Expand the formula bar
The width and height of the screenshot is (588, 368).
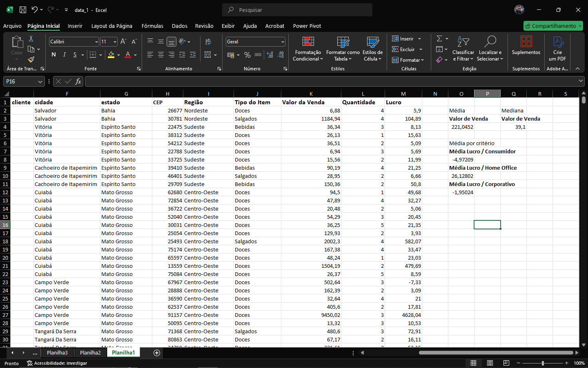coord(581,81)
